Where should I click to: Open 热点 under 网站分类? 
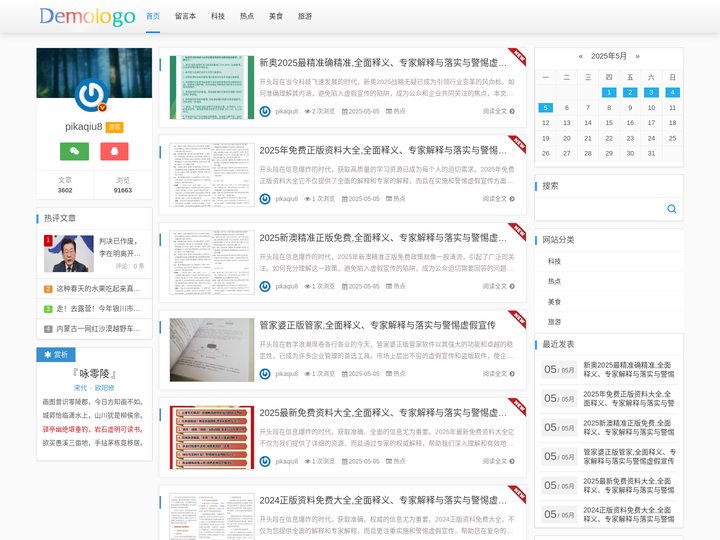coord(554,281)
